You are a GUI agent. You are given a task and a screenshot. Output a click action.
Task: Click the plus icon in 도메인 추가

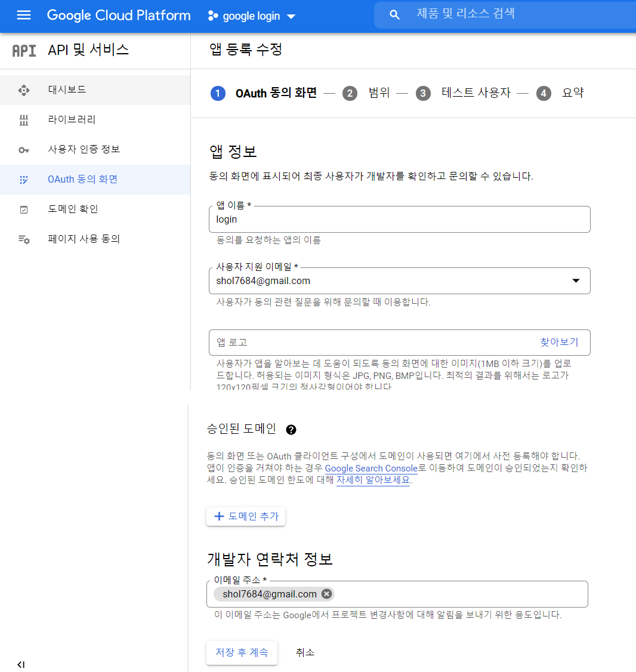219,516
